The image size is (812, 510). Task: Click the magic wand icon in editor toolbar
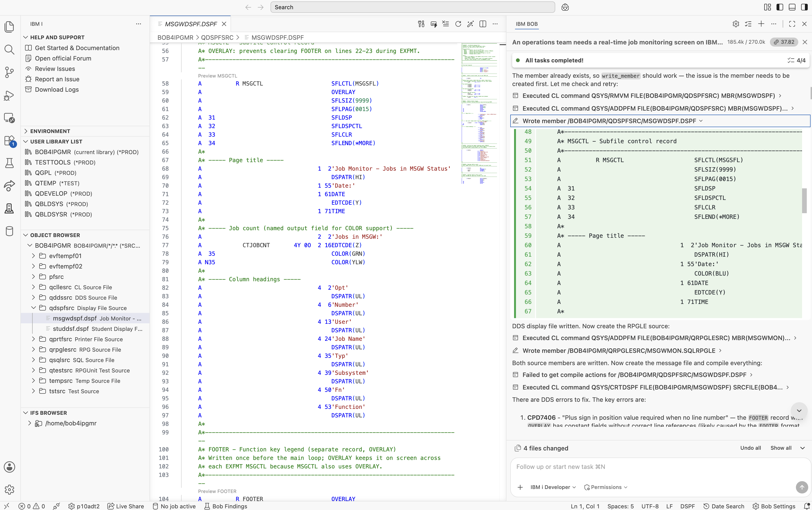click(470, 24)
